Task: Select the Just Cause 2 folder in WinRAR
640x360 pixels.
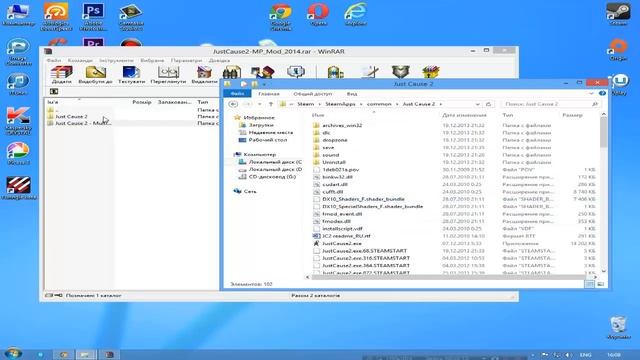Action: pyautogui.click(x=71, y=116)
